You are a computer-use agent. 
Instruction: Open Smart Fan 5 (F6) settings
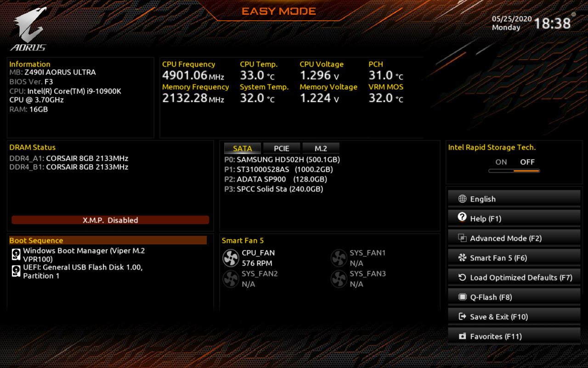[x=514, y=257]
